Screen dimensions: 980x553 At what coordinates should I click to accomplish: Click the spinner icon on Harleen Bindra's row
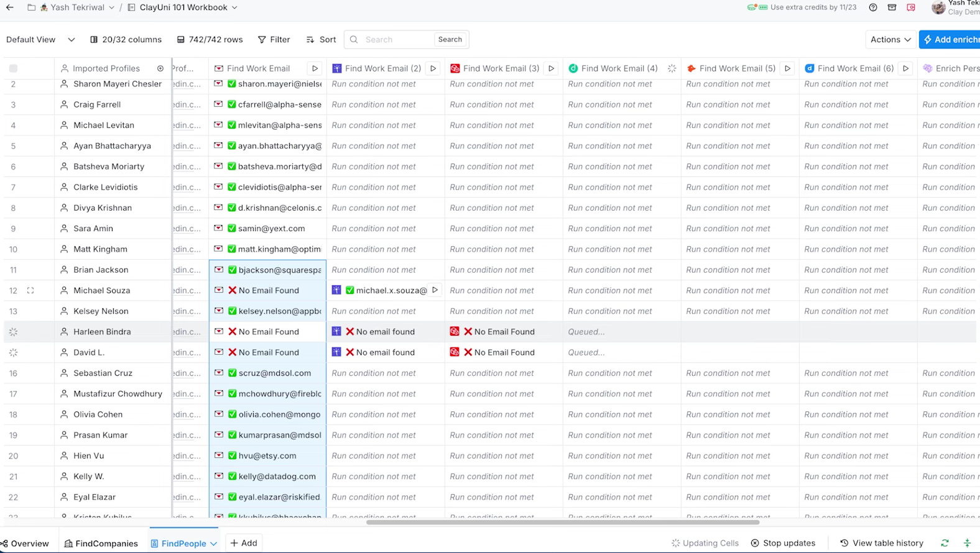tap(13, 332)
